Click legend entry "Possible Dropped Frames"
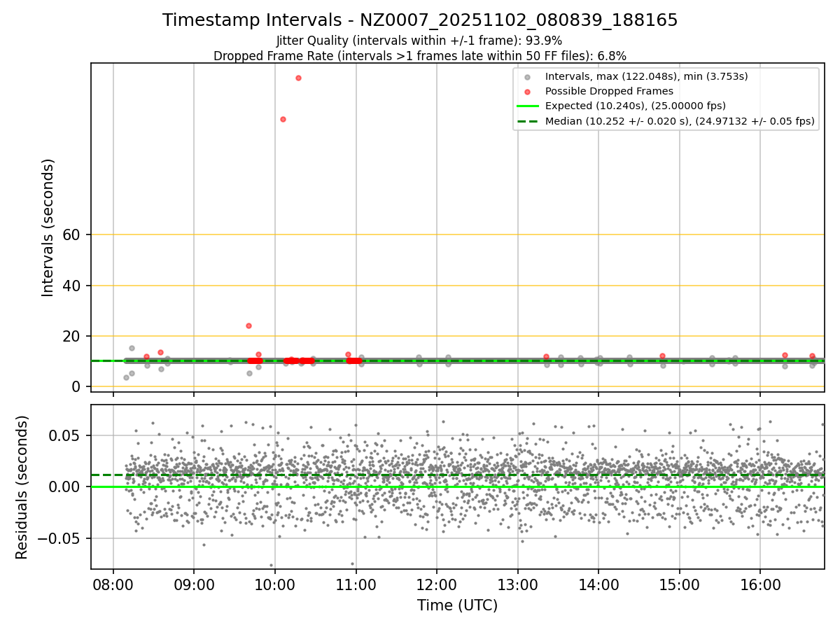Screen dimensions: 840x630 (609, 91)
